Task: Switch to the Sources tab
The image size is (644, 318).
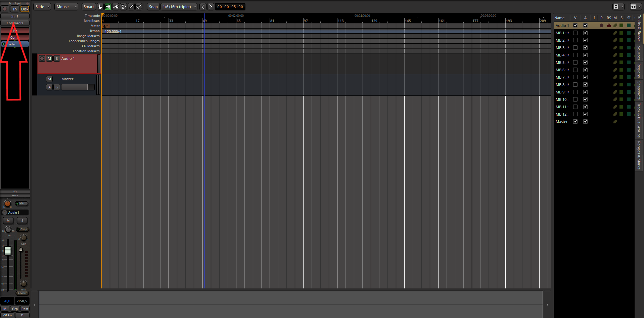Action: [x=639, y=53]
